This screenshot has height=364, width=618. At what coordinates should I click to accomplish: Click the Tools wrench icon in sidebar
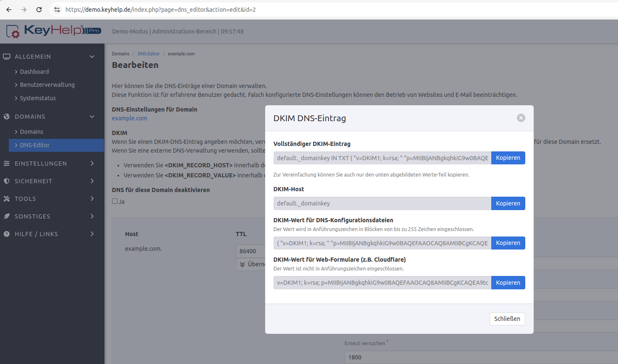[7, 199]
